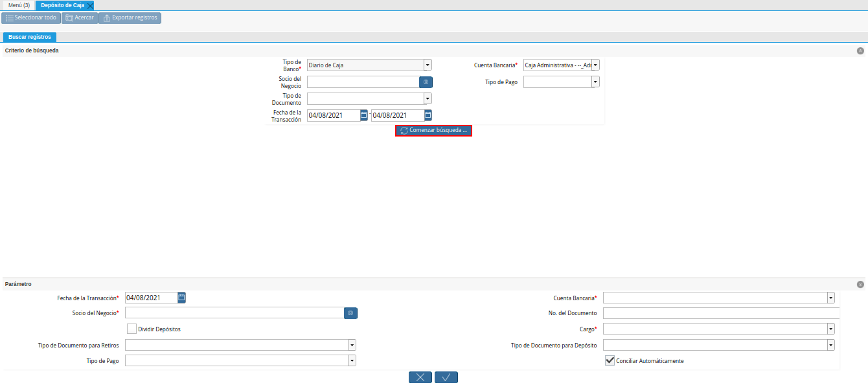This screenshot has width=868, height=385.
Task: Click the cancel X button at bottom
Action: click(420, 377)
